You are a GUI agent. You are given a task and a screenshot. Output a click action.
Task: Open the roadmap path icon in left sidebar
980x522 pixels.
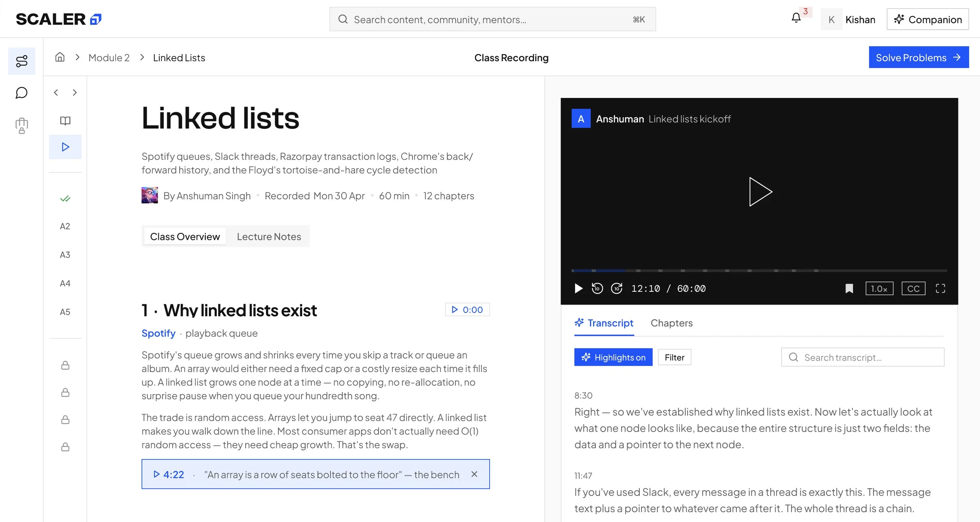click(22, 61)
